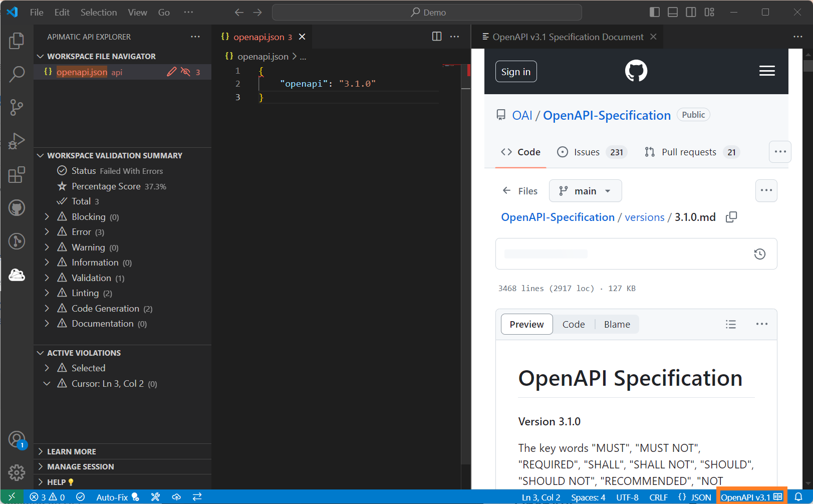
Task: Open the Source Control view
Action: click(x=17, y=107)
